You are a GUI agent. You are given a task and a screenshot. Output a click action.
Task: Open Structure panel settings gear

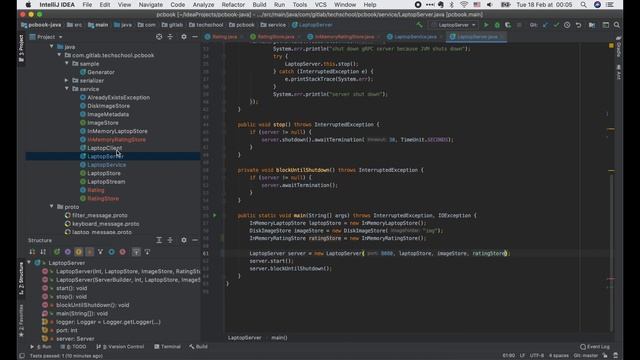184,240
